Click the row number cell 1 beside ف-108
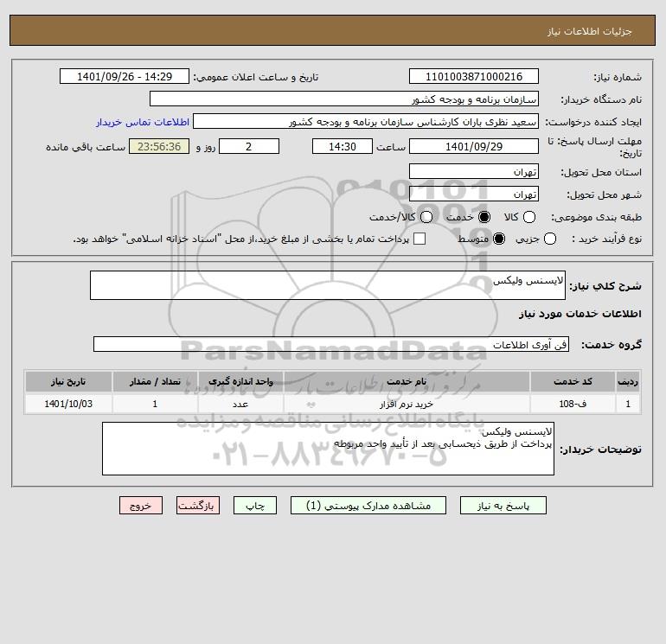The width and height of the screenshot is (666, 644). [x=628, y=404]
